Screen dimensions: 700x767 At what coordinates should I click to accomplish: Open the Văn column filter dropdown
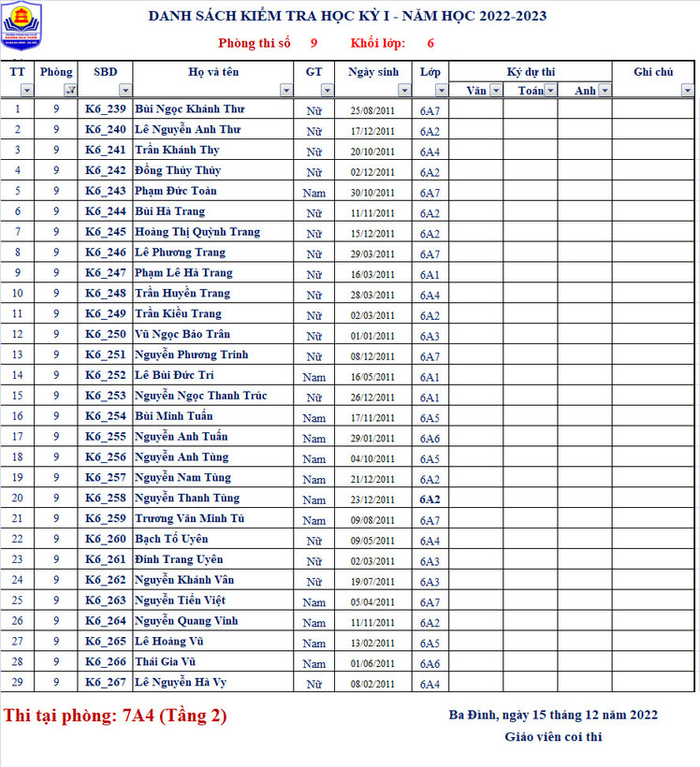[x=496, y=90]
